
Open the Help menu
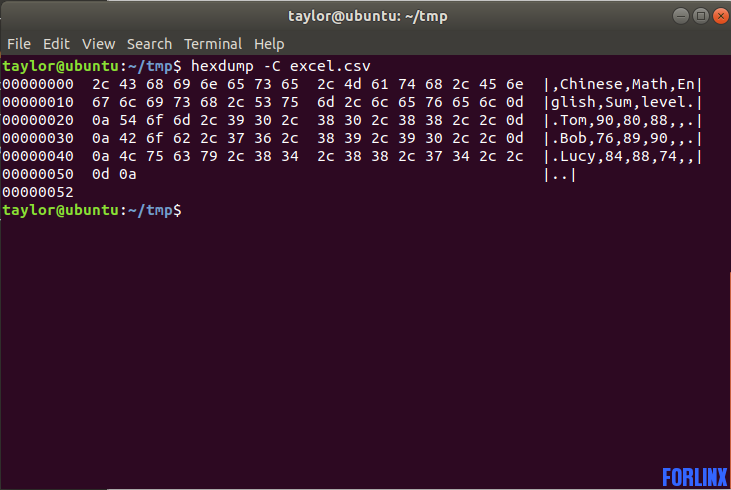[x=269, y=44]
